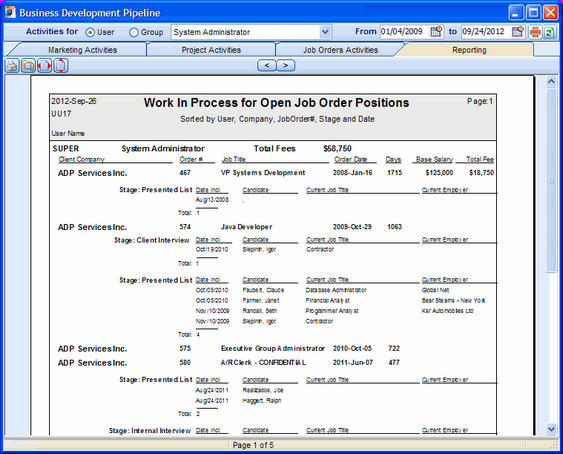Select the Reporting tab
This screenshot has height=454, width=563.
(469, 50)
